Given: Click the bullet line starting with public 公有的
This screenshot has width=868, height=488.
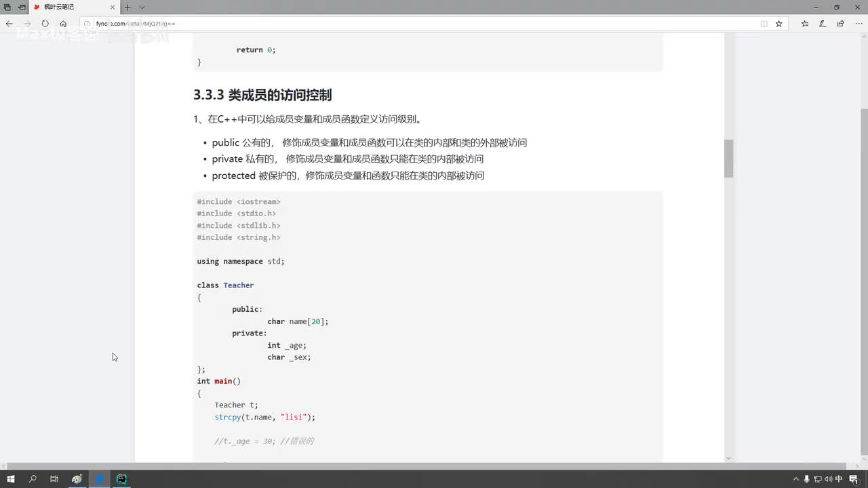Looking at the screenshot, I should click(370, 142).
